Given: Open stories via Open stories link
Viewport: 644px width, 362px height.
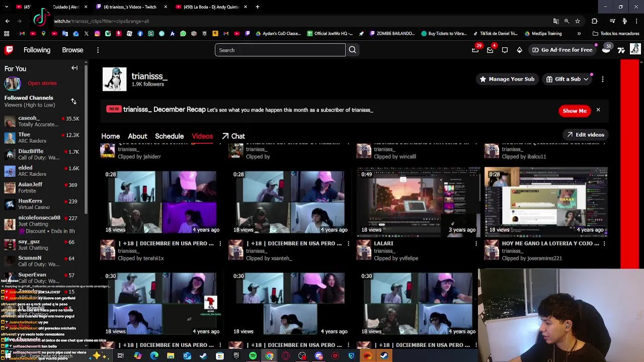Looking at the screenshot, I should coord(42,83).
